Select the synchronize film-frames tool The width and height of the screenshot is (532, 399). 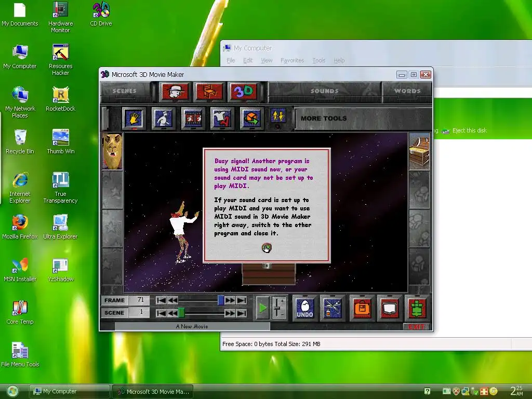(x=193, y=118)
